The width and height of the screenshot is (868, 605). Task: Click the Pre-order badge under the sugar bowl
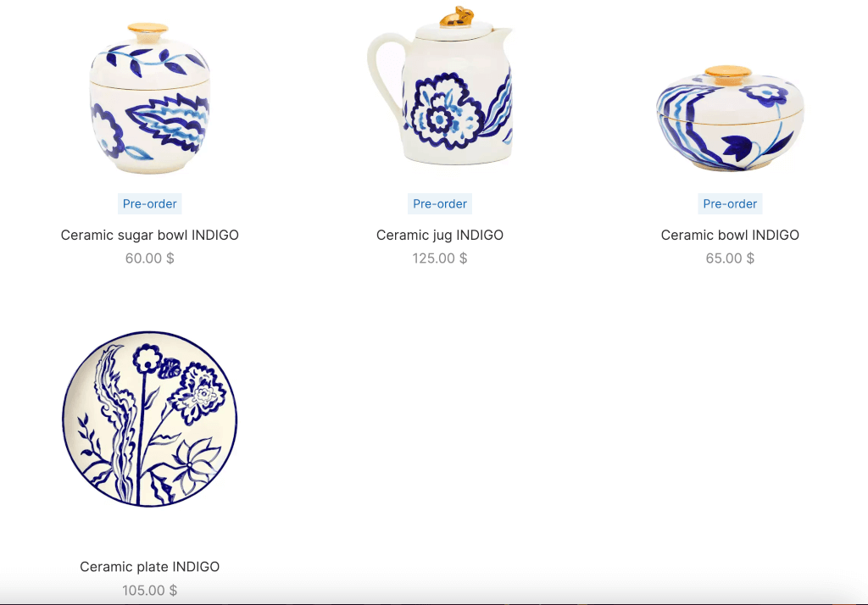149,203
